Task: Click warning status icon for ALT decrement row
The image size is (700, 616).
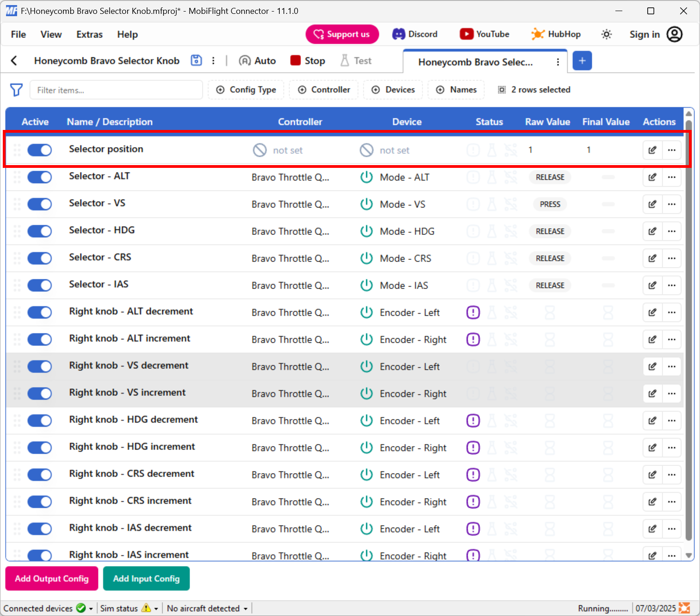Action: 473,312
